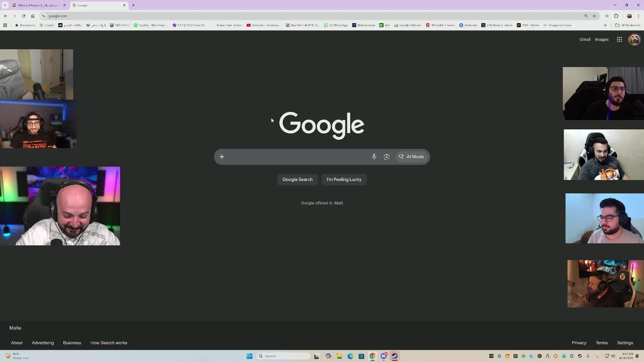Select the Google tab

(x=99, y=5)
